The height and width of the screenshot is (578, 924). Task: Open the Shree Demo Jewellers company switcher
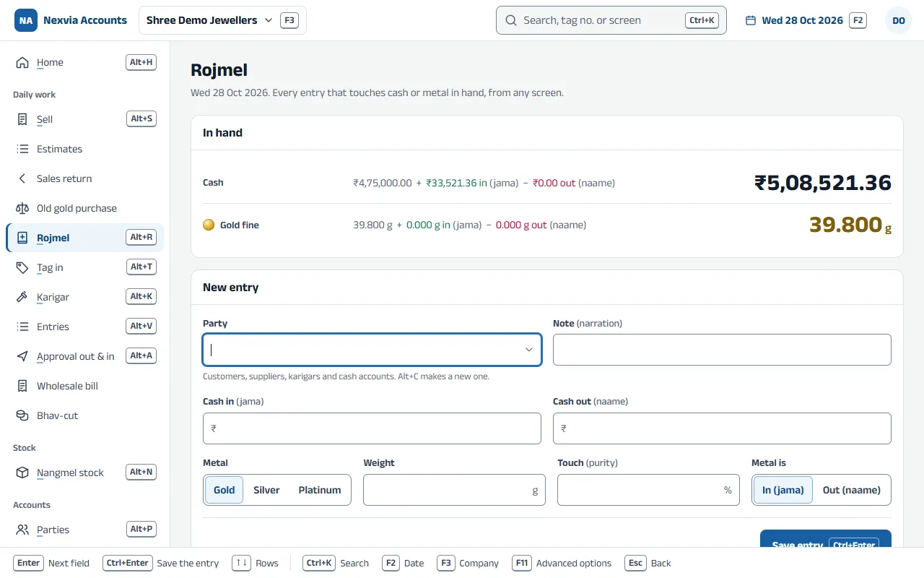(222, 20)
